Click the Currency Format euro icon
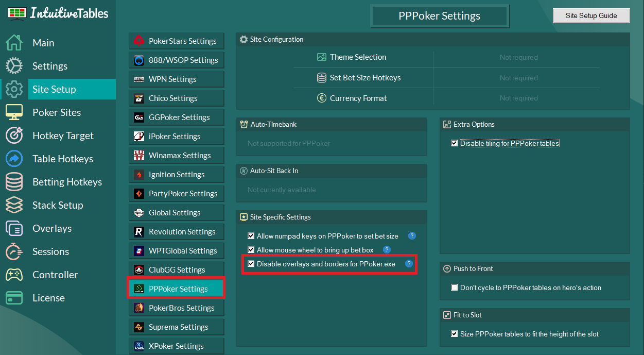644x355 pixels. [x=322, y=98]
